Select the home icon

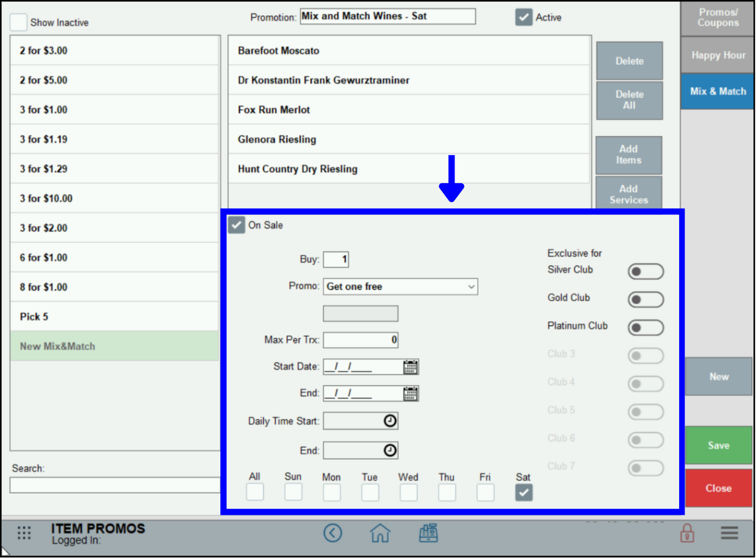pos(380,533)
